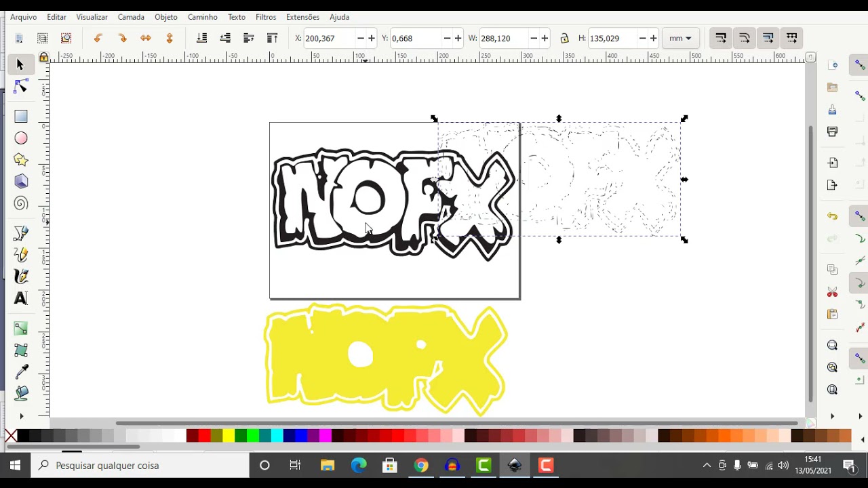This screenshot has width=868, height=488.
Task: Toggle width/height ratio lock
Action: (x=564, y=39)
